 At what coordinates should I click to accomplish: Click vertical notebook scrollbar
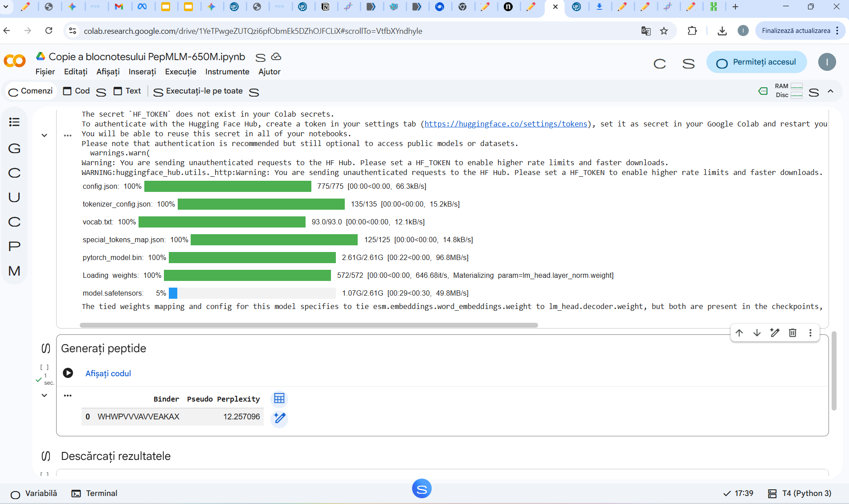click(834, 371)
